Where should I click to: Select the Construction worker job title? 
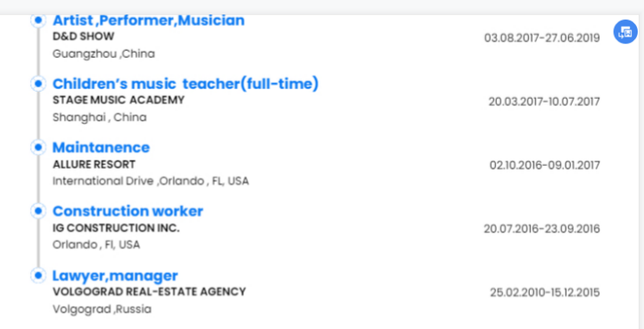point(128,211)
